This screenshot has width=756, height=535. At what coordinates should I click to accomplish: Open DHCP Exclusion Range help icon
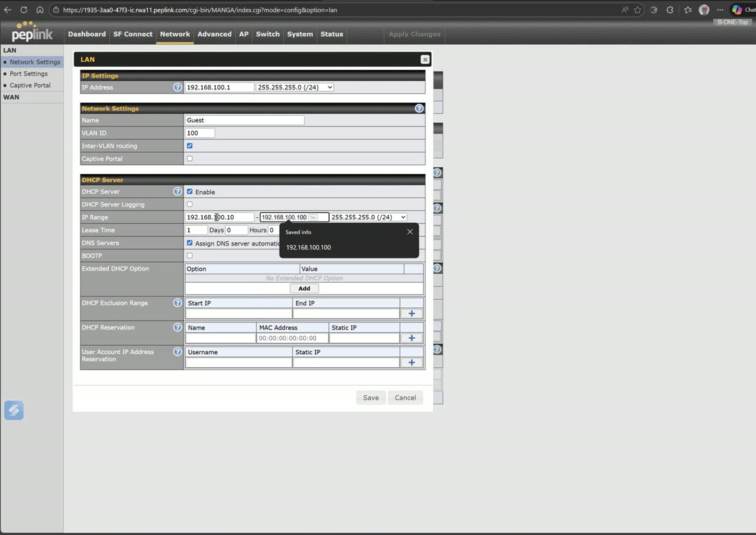177,303
